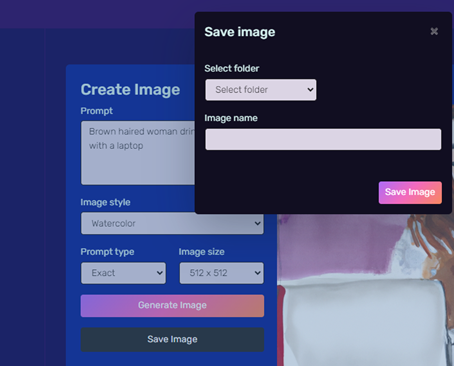This screenshot has width=454, height=366.
Task: Close the Save image dialog
Action: tap(434, 31)
